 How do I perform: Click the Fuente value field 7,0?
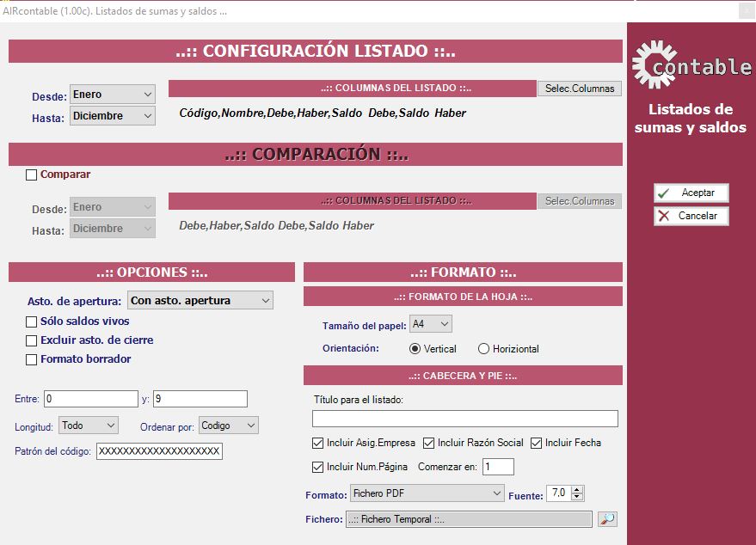click(x=558, y=493)
